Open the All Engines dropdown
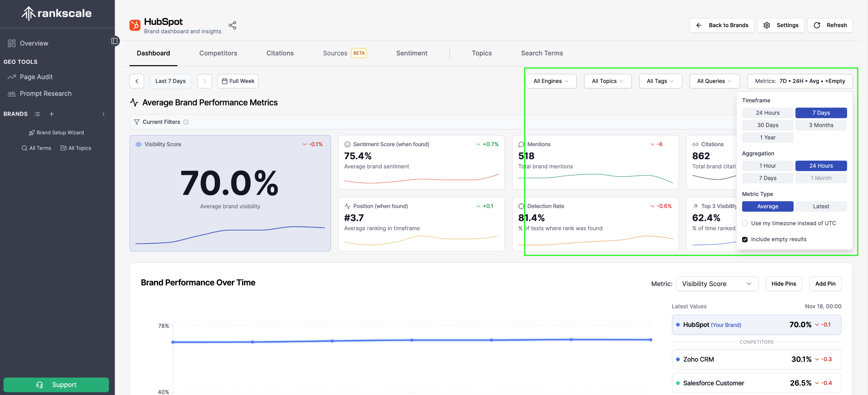 pyautogui.click(x=551, y=81)
